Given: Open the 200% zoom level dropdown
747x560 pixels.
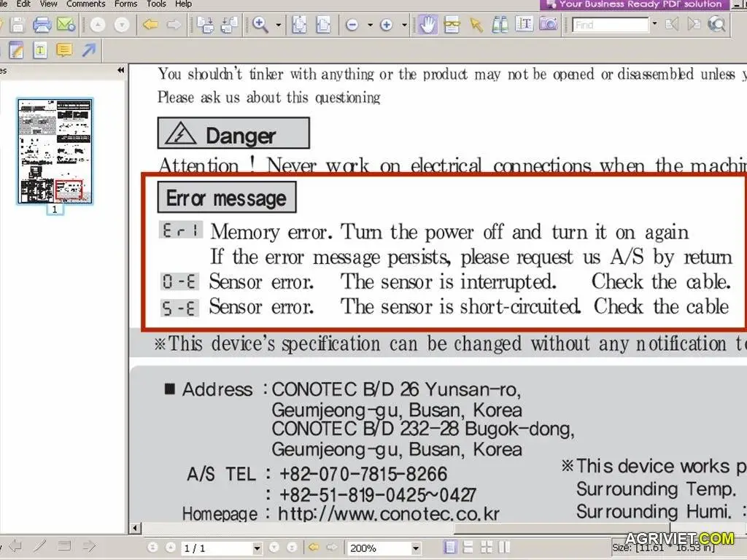Looking at the screenshot, I should pyautogui.click(x=416, y=548).
